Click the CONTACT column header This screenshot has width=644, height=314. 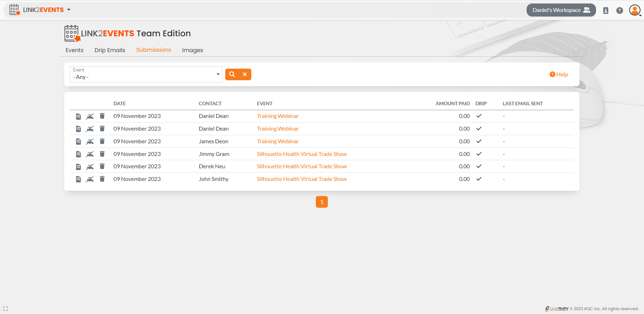pyautogui.click(x=210, y=103)
